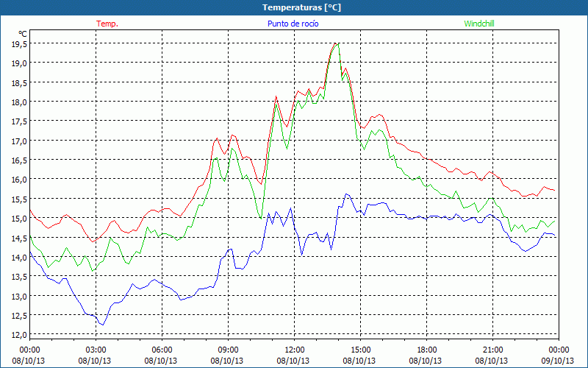Click the 15,5 value on the y-axis

pos(19,199)
